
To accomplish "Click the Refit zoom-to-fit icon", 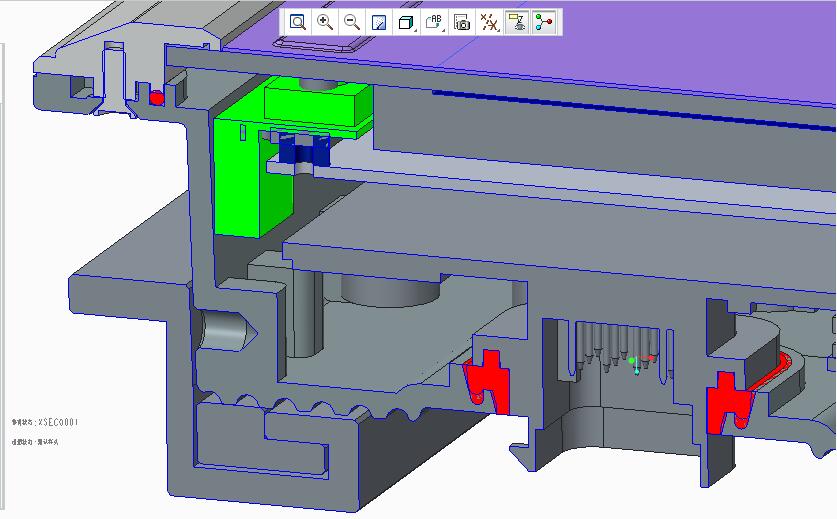I will click(298, 22).
